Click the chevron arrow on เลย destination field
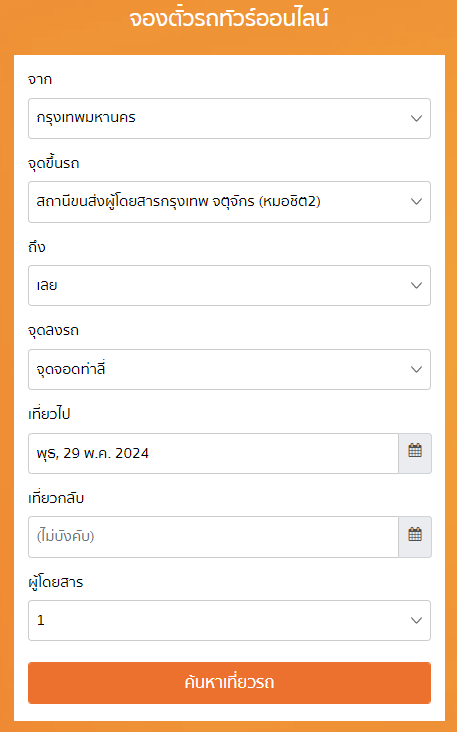This screenshot has height=732, width=457. pos(416,285)
